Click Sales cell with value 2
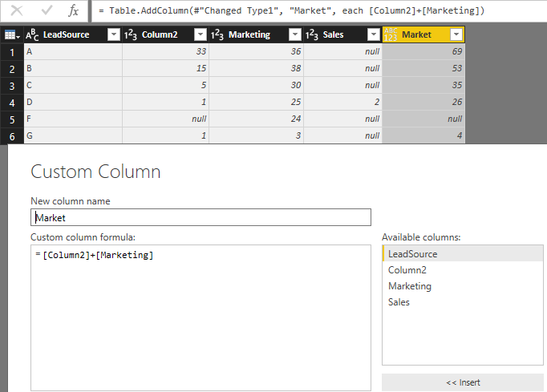This screenshot has width=547, height=392. point(343,102)
